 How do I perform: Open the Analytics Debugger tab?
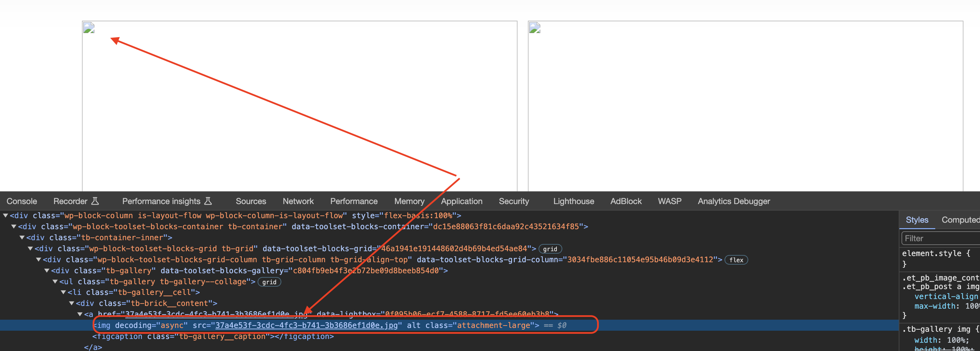[733, 201]
